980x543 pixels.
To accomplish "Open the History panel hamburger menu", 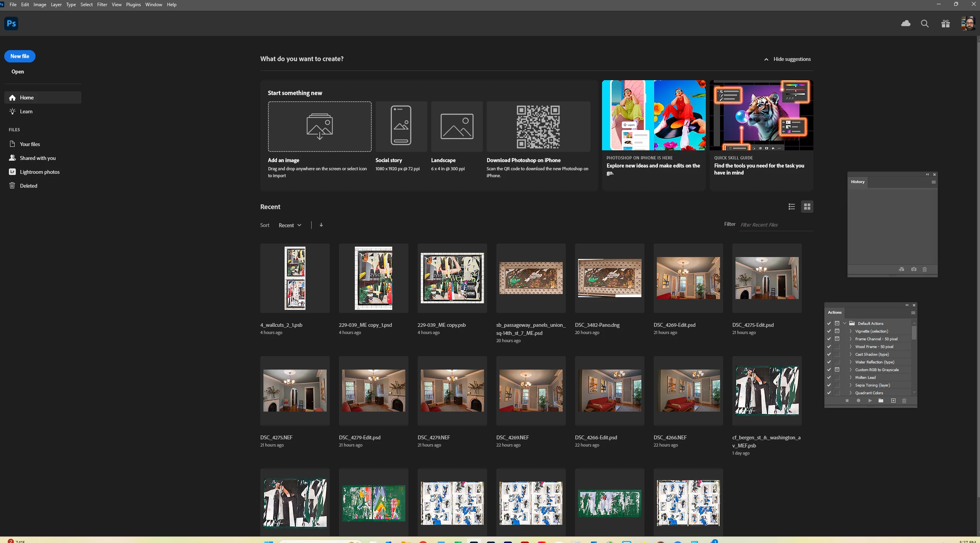I will coord(933,182).
